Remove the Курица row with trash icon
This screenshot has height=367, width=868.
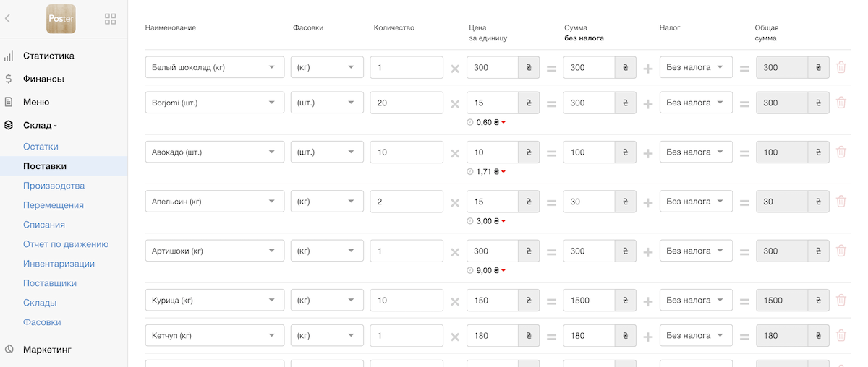[841, 300]
